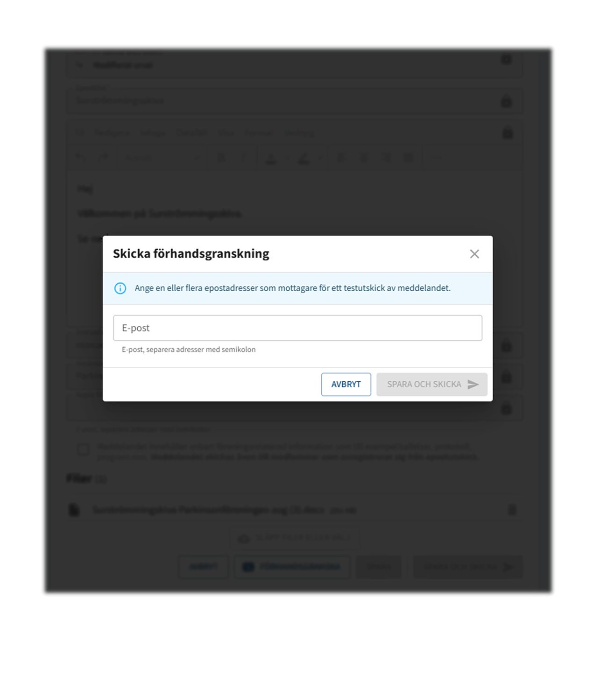Toggle bold in the background editor toolbar
Viewport: 607px width, 700px height.
(x=221, y=158)
